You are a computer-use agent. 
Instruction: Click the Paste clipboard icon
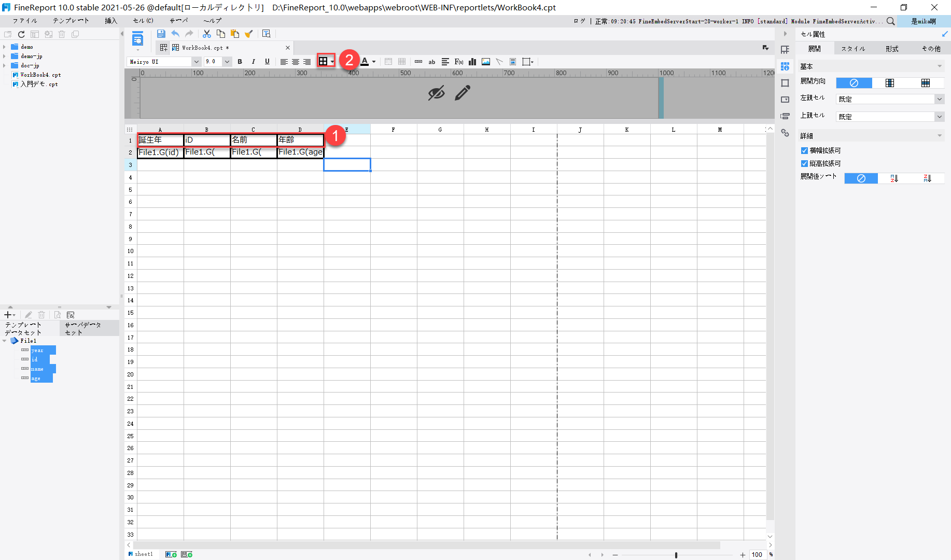point(235,34)
